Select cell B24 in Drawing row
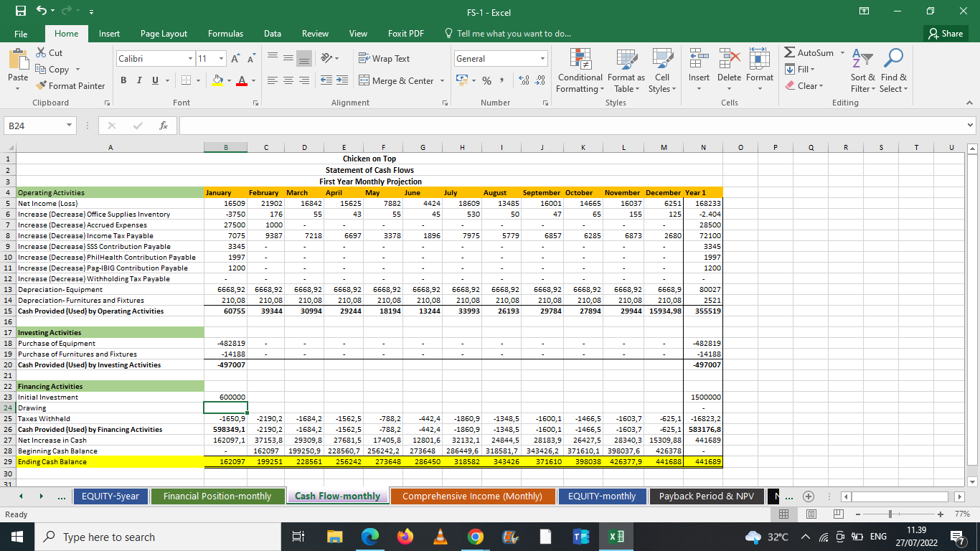Image resolution: width=980 pixels, height=551 pixels. coord(225,408)
